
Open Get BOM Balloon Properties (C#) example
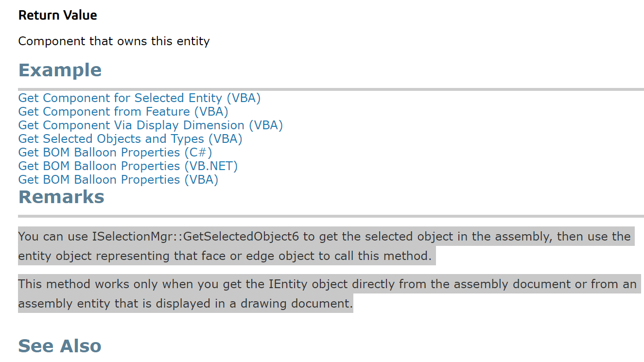tap(115, 153)
